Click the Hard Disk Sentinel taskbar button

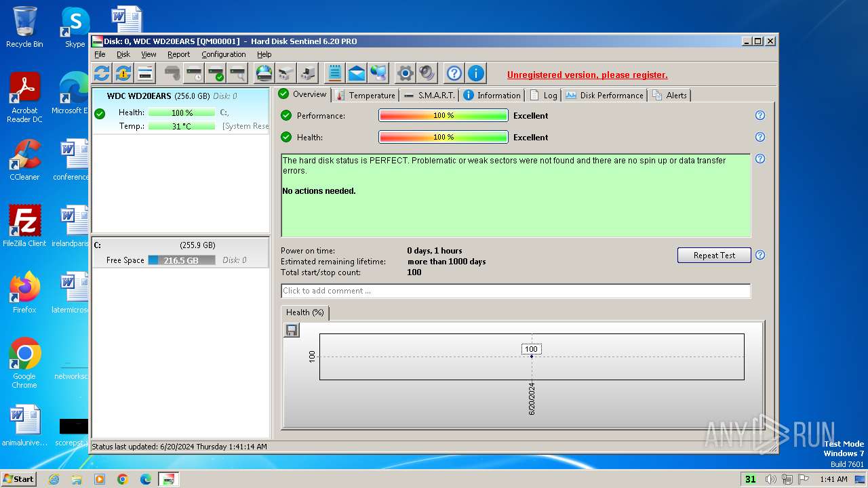[169, 479]
